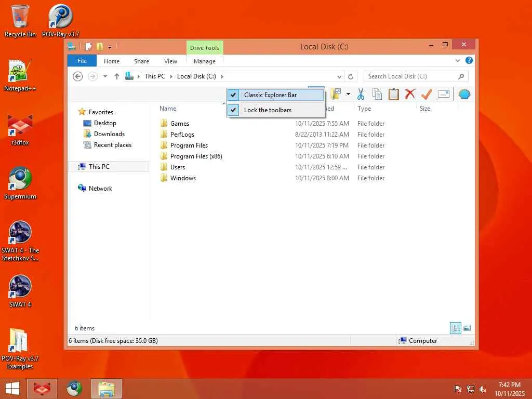
Task: Switch to Details view icon in status bar
Action: point(455,328)
